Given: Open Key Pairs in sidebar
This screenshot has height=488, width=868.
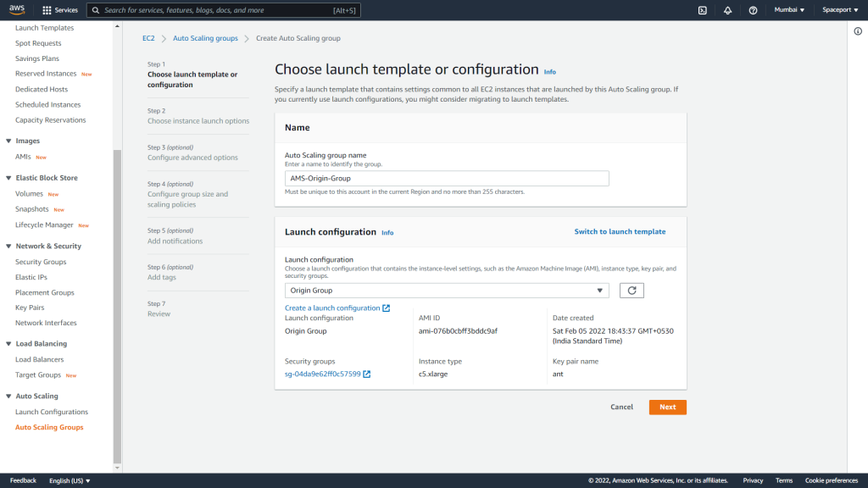Looking at the screenshot, I should click(30, 308).
